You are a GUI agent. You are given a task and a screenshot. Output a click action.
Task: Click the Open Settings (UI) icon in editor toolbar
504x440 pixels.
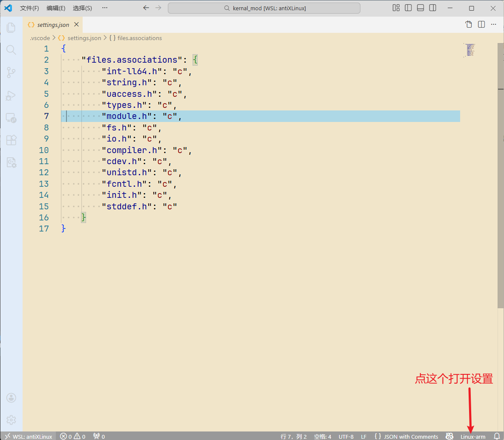tap(469, 25)
